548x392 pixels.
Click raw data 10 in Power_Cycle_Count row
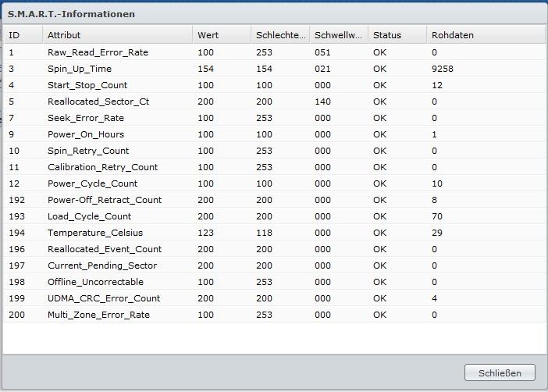click(437, 184)
